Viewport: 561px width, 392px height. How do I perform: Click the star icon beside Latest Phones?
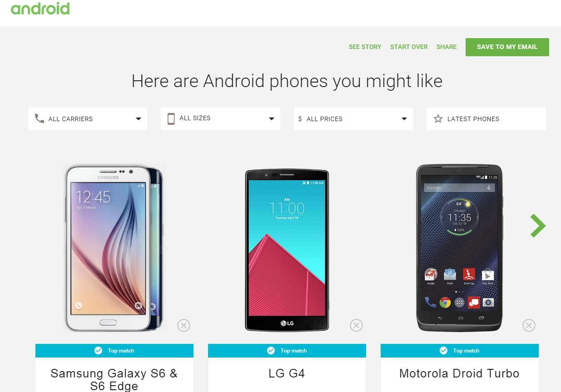pos(438,118)
